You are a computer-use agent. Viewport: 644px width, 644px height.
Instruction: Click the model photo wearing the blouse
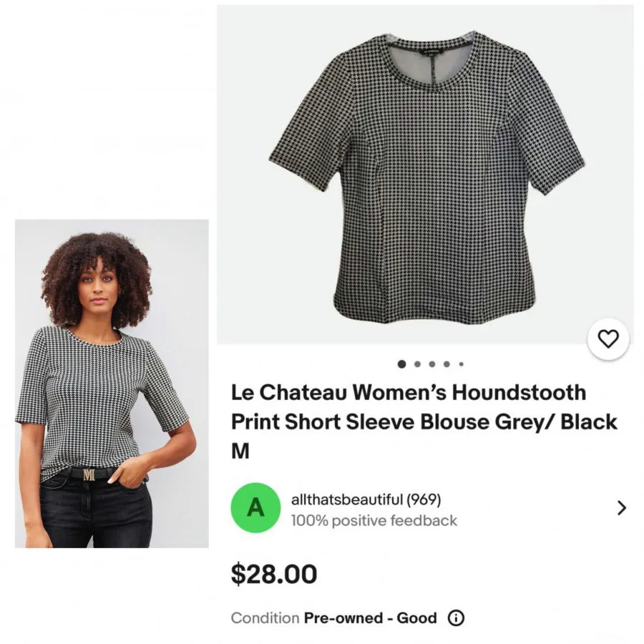[x=112, y=384]
